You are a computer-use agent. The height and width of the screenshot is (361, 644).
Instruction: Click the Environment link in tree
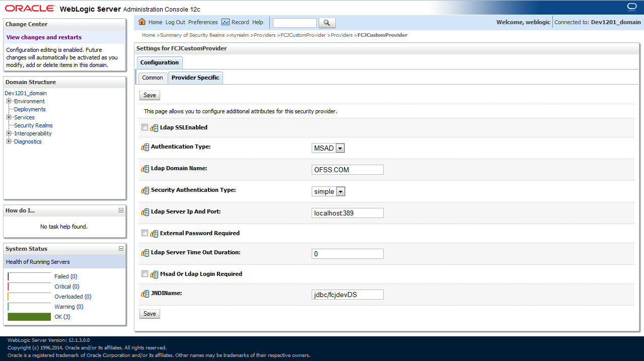tap(29, 101)
